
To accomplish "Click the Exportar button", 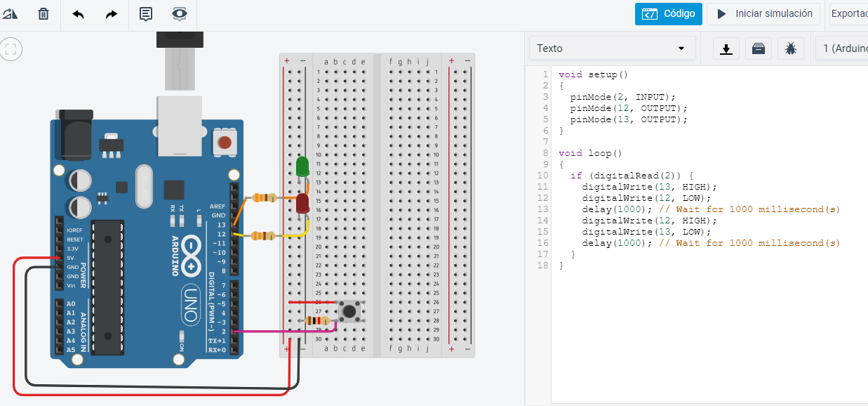I will [x=848, y=14].
